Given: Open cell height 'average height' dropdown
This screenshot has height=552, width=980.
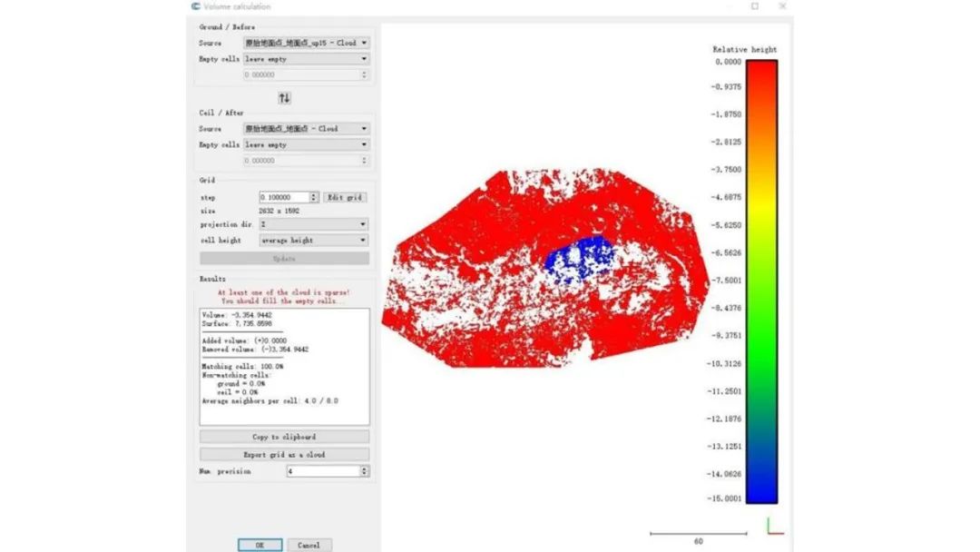Looking at the screenshot, I should pos(313,241).
